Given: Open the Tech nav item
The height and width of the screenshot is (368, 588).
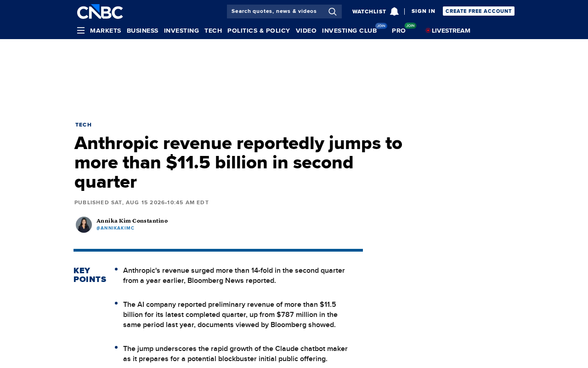Looking at the screenshot, I should pyautogui.click(x=213, y=30).
